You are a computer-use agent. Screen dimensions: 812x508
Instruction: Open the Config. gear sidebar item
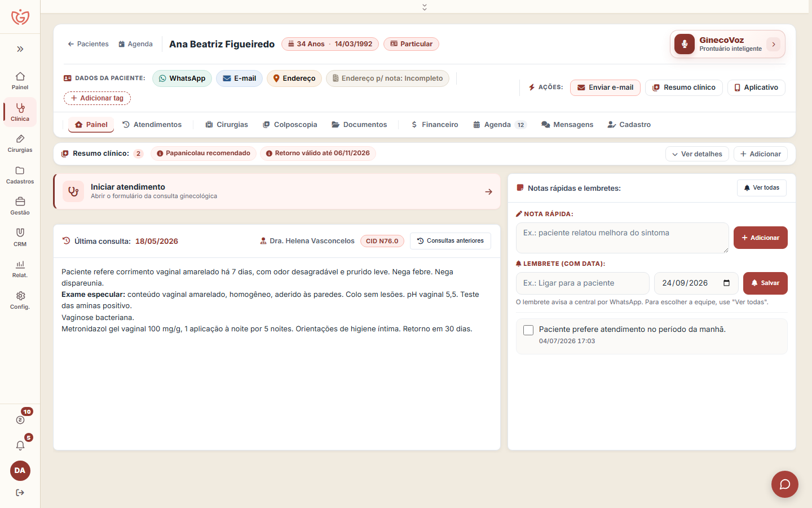pos(20,300)
